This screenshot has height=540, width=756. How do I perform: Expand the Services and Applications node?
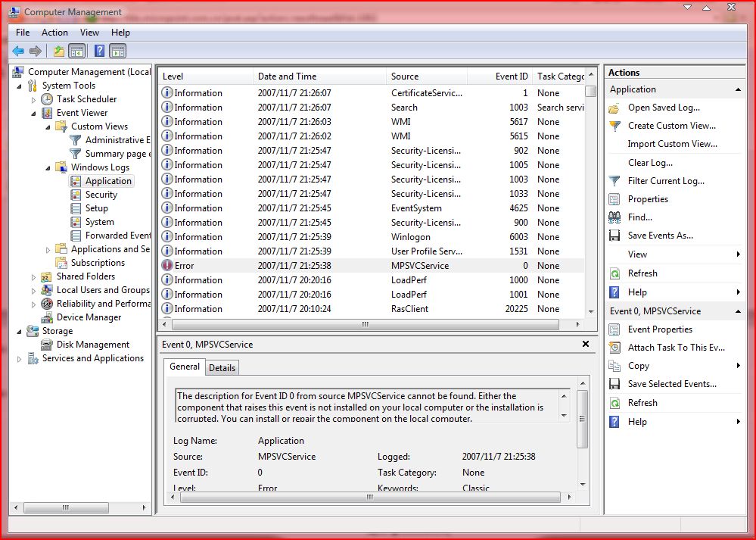(19, 359)
